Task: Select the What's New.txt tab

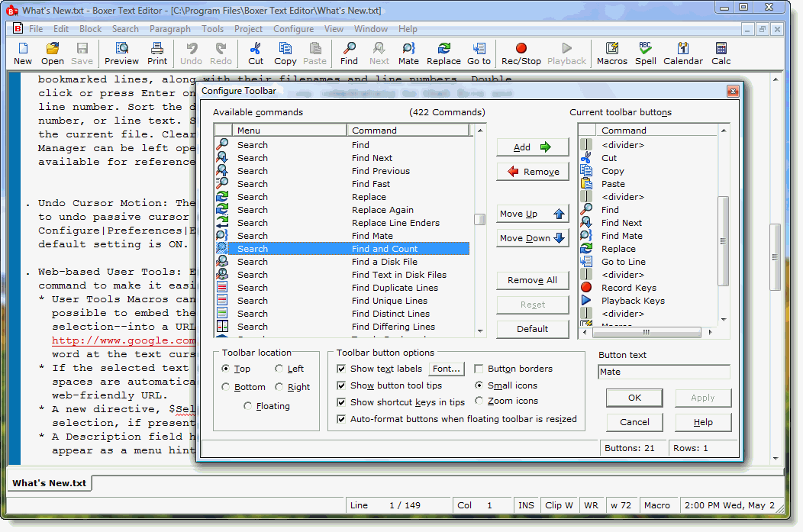Action: pos(48,483)
